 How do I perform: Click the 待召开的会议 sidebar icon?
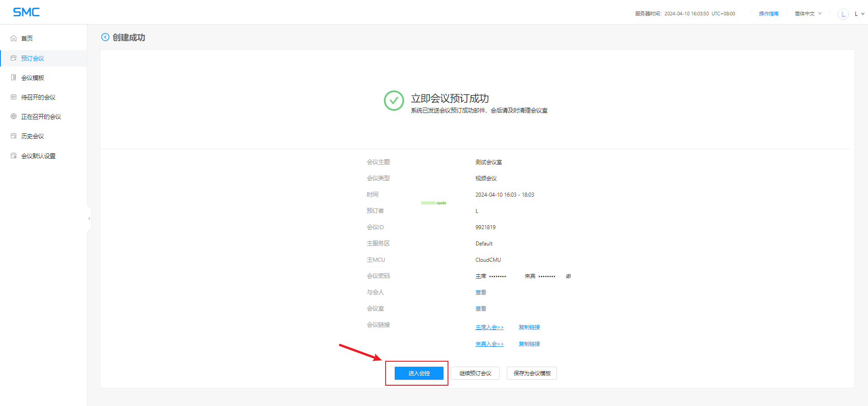pyautogui.click(x=14, y=97)
